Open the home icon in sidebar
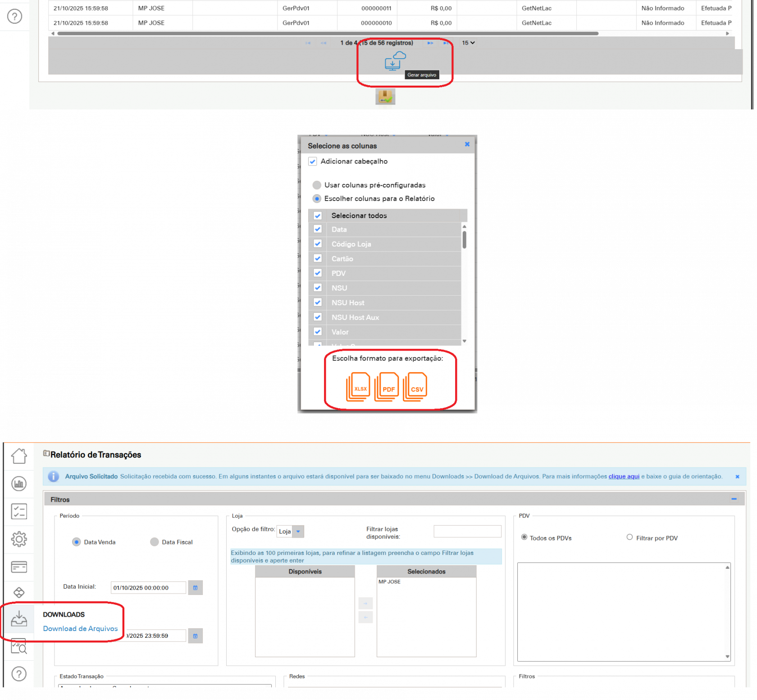 [x=19, y=456]
